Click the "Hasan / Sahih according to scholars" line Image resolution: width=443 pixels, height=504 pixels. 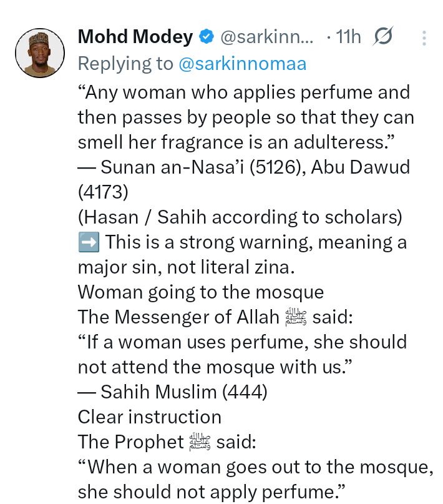(x=240, y=217)
